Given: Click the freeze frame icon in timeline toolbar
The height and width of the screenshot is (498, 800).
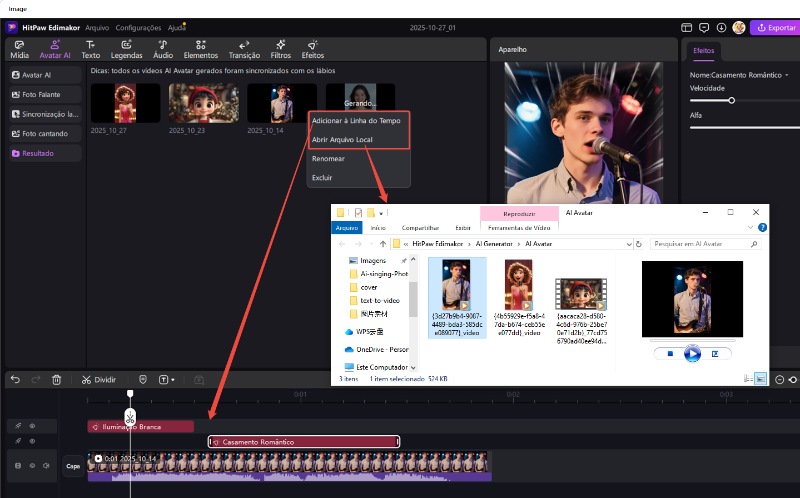Looking at the screenshot, I should [x=199, y=380].
